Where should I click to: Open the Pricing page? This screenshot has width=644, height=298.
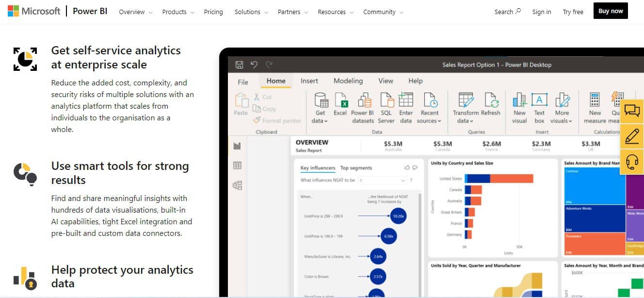[x=213, y=12]
